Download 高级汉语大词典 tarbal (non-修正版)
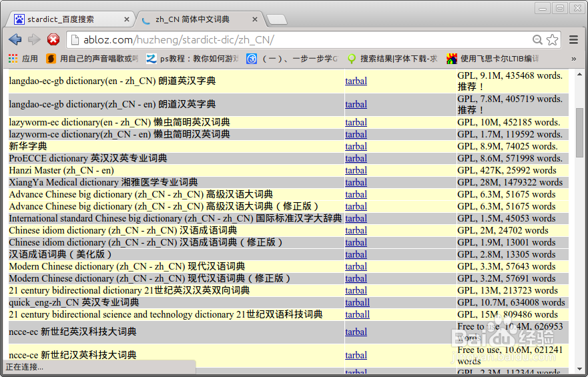This screenshot has width=588, height=377. pyautogui.click(x=356, y=194)
